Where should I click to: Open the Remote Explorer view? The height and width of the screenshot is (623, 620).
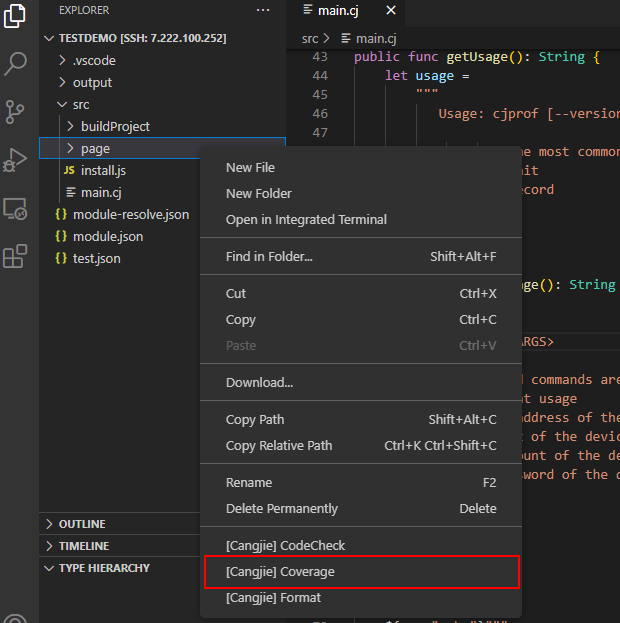point(16,208)
